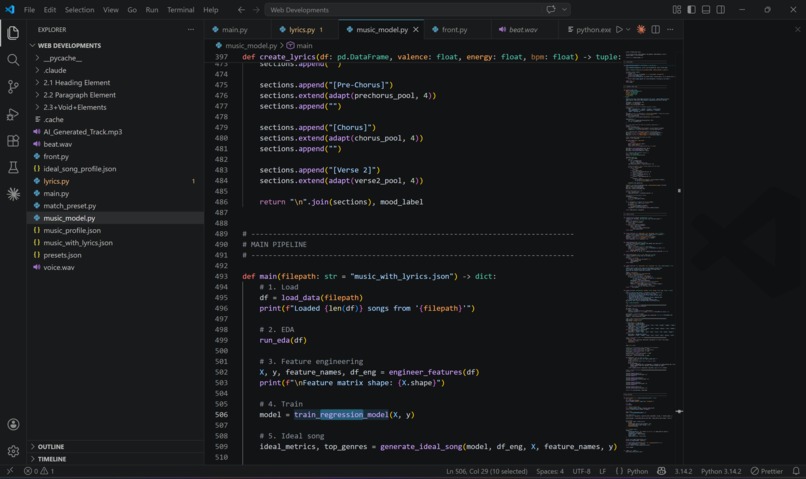This screenshot has width=806, height=479.
Task: Open the Accounts icon in activity bar
Action: point(13,425)
